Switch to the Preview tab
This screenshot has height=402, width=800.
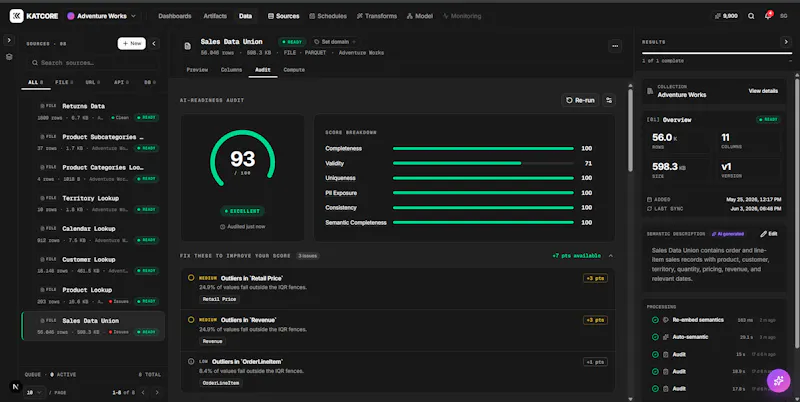point(197,70)
